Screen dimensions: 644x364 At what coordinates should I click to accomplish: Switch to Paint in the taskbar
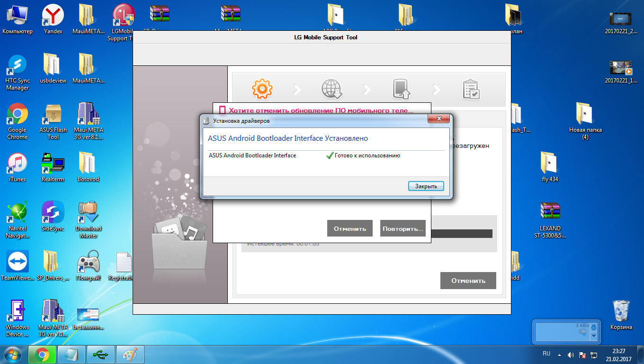click(129, 354)
